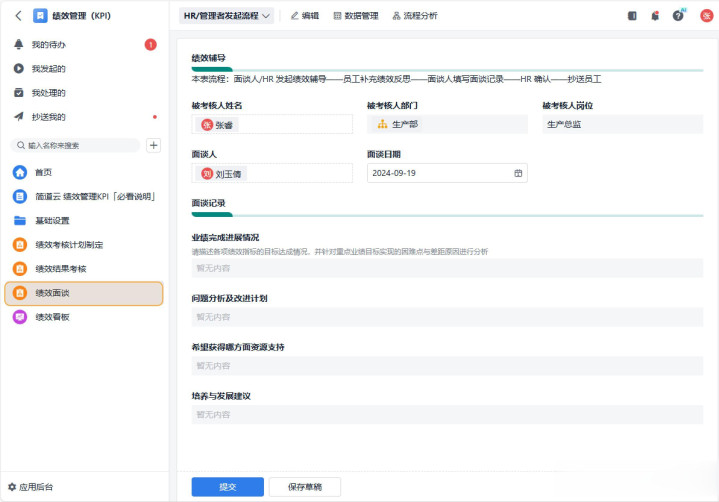Viewport: 719px width, 502px height.
Task: Click the 提交 button
Action: (x=227, y=487)
